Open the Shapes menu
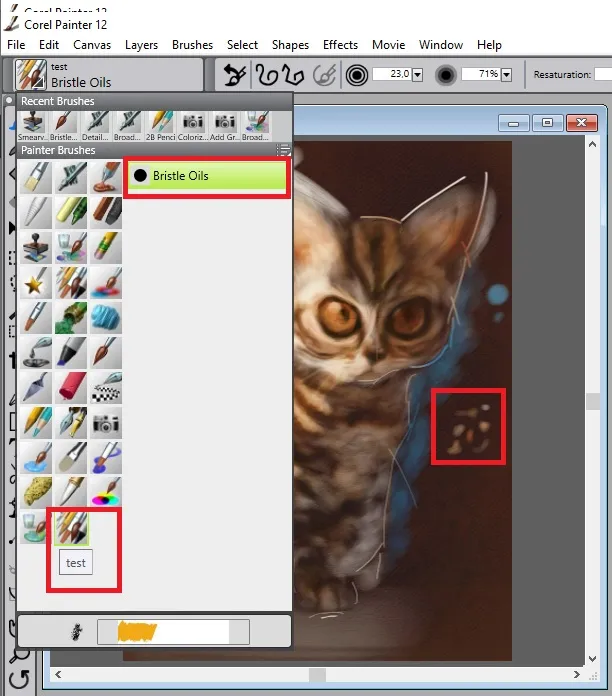This screenshot has height=696, width=612. point(290,45)
